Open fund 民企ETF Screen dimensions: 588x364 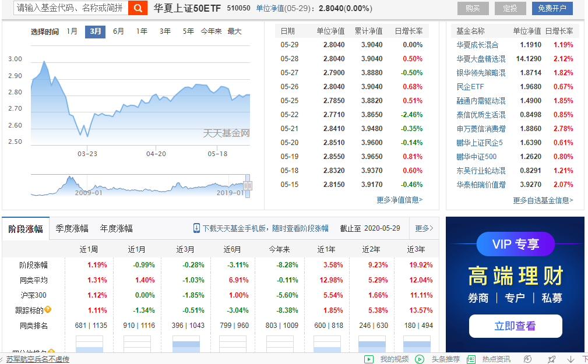point(470,87)
